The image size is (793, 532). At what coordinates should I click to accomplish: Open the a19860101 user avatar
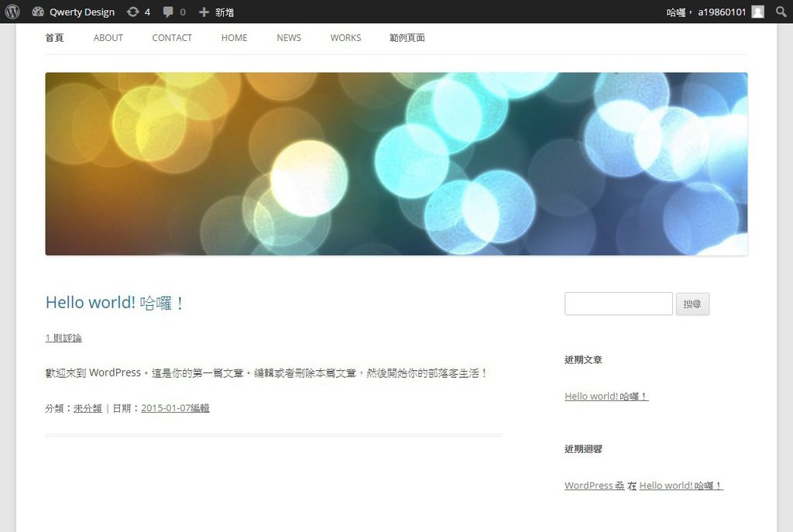pyautogui.click(x=757, y=12)
